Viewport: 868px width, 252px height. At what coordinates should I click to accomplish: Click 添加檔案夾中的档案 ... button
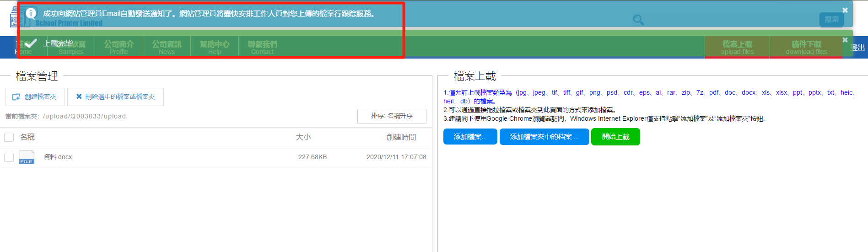pos(545,137)
